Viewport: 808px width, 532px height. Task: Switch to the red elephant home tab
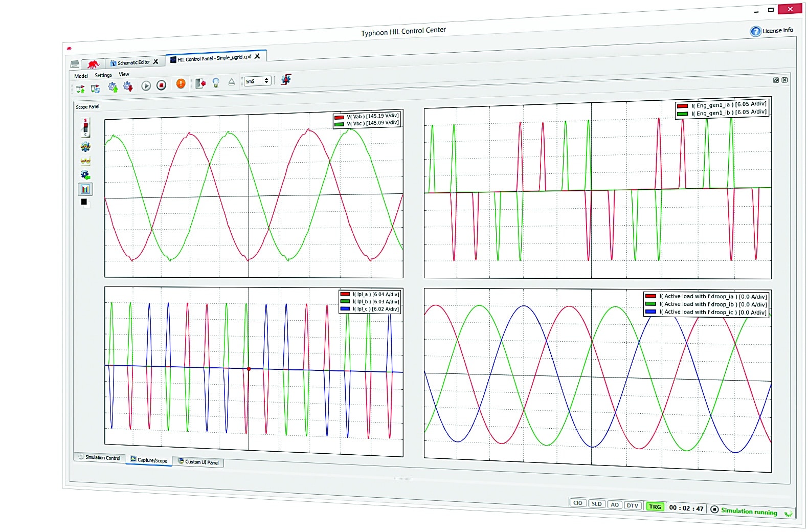coord(93,64)
